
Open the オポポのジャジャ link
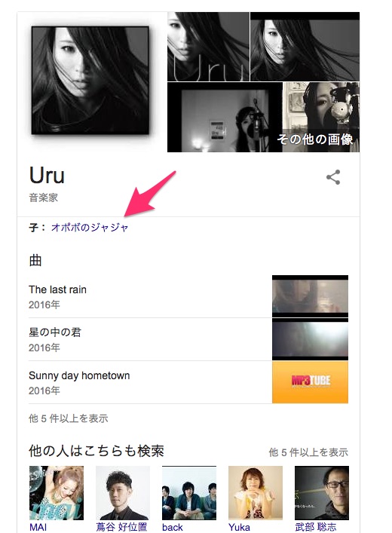point(90,227)
